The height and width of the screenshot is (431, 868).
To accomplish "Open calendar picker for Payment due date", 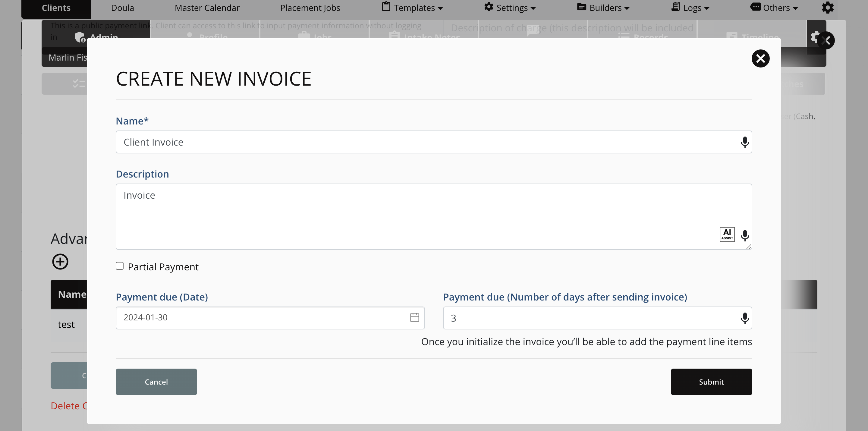I will [x=414, y=317].
